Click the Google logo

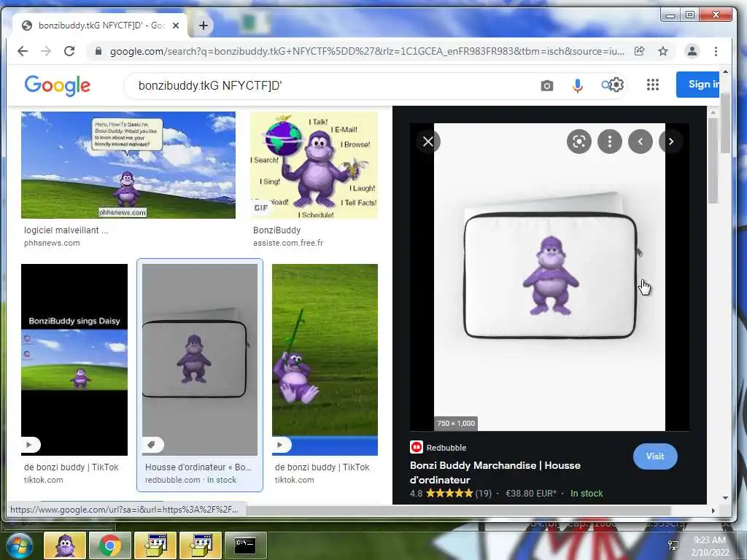point(57,86)
